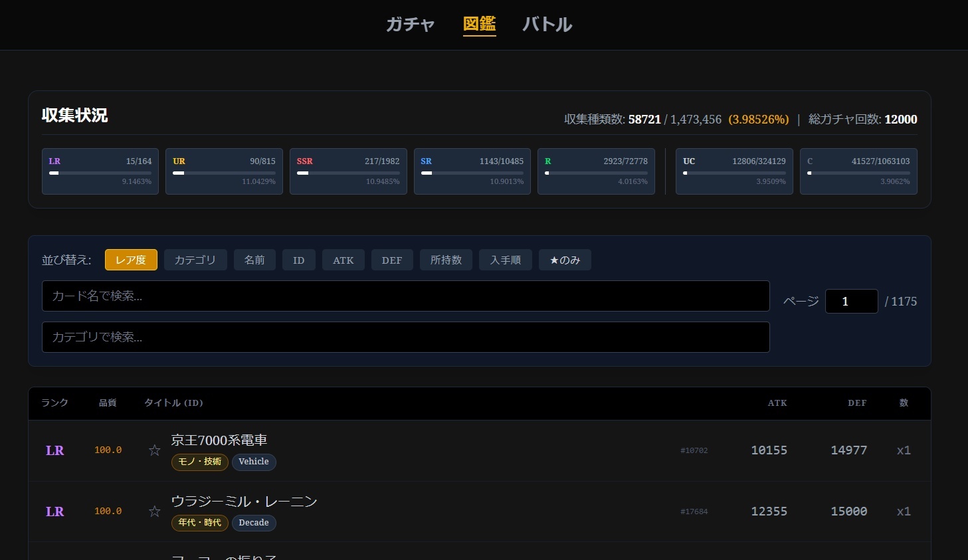Sort cards by DEF button

pyautogui.click(x=392, y=260)
